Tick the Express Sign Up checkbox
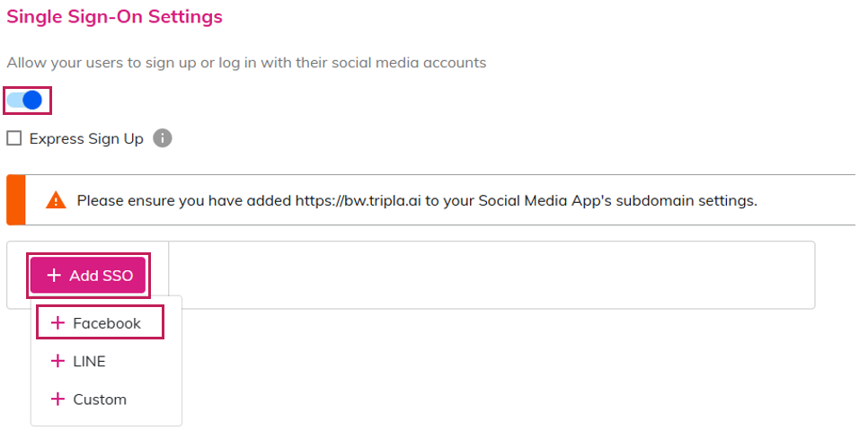Viewport: 868px width, 431px height. 13,138
